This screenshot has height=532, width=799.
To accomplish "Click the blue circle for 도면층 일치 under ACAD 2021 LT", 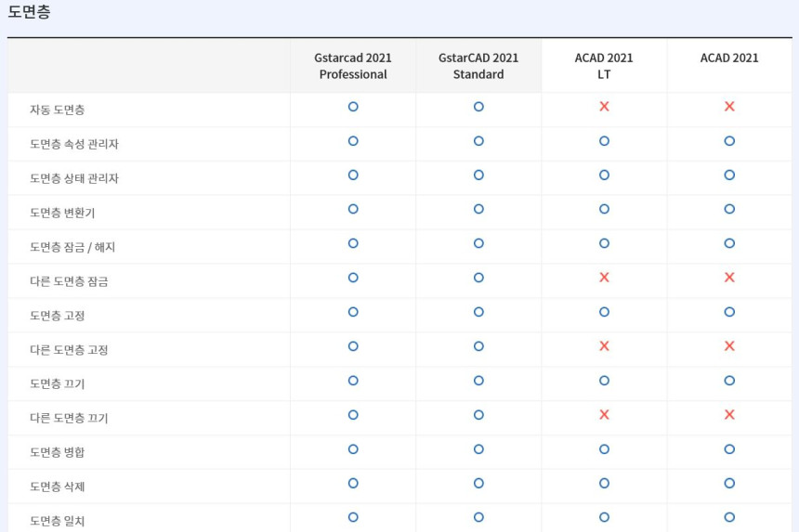I will tap(604, 517).
